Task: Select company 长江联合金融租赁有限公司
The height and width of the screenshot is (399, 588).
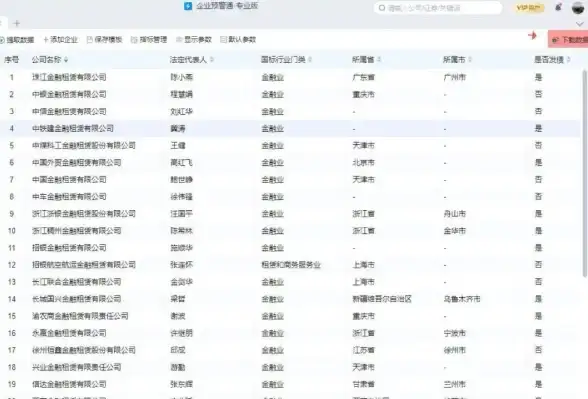Action: [x=76, y=282]
